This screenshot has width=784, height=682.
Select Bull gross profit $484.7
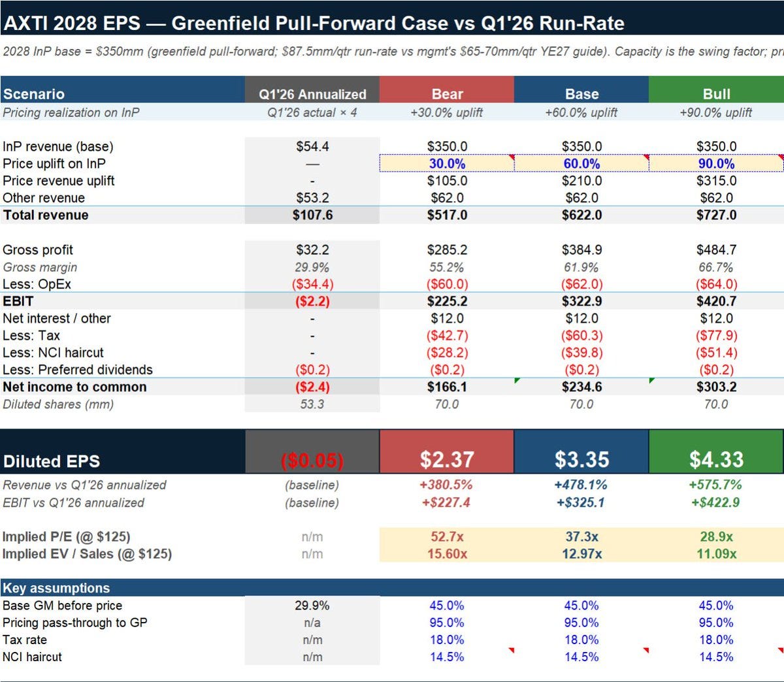[716, 250]
